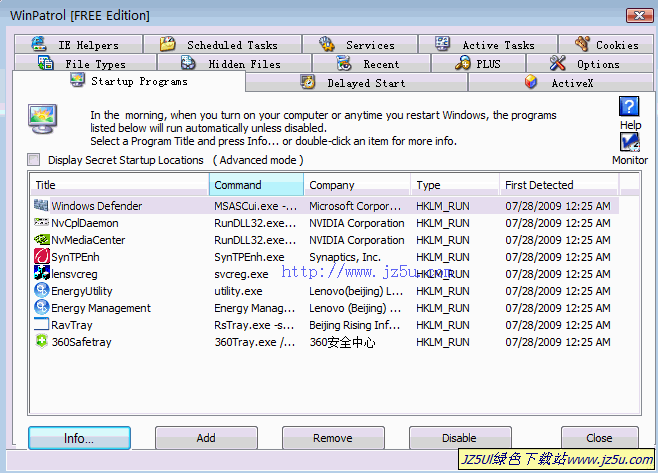
Task: Sort list by Command column header
Action: click(256, 185)
